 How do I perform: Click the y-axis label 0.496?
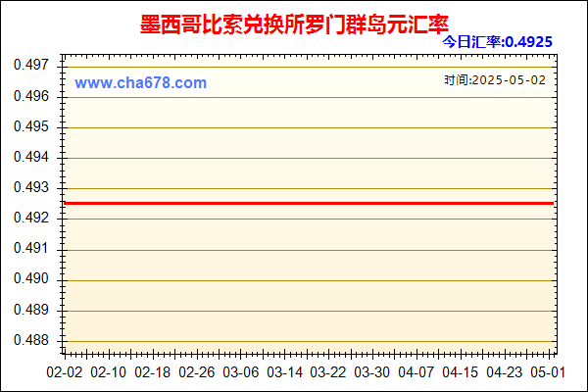pyautogui.click(x=31, y=96)
